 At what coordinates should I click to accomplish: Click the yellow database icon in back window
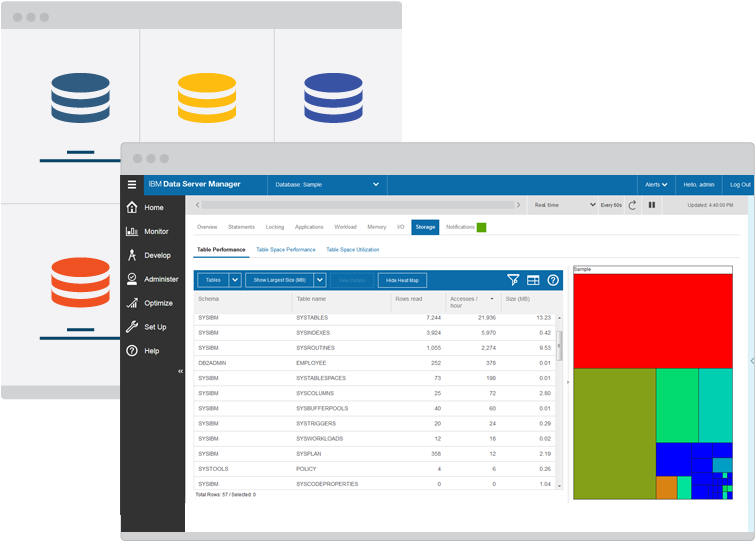point(207,98)
